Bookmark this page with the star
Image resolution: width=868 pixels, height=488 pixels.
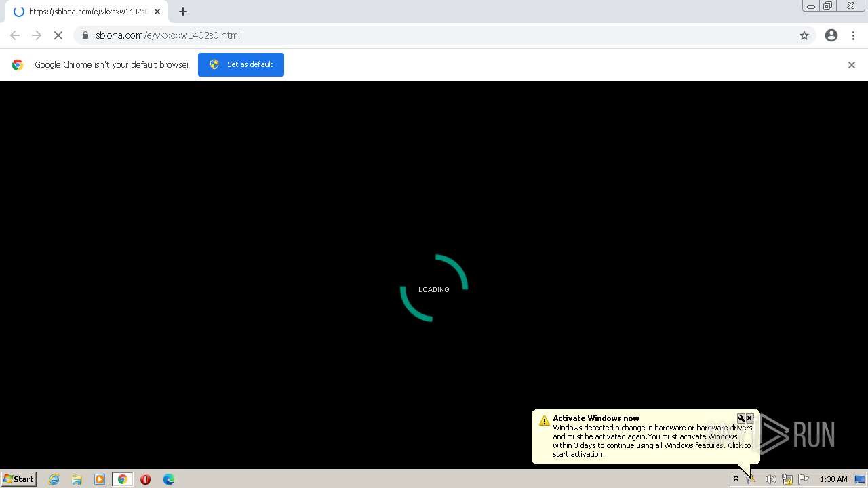click(804, 35)
